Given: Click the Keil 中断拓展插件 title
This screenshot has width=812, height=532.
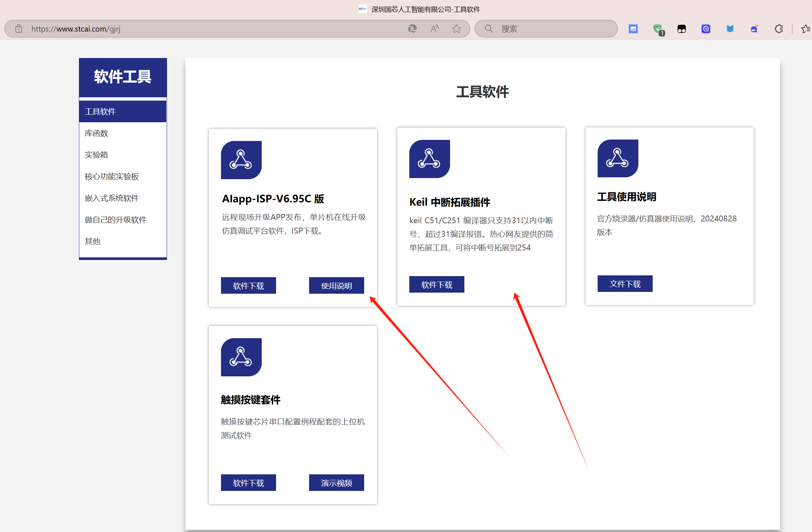Looking at the screenshot, I should [x=450, y=202].
